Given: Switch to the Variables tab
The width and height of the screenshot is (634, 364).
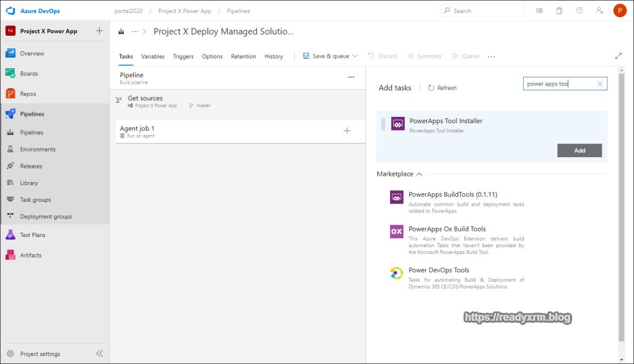Looking at the screenshot, I should 153,56.
